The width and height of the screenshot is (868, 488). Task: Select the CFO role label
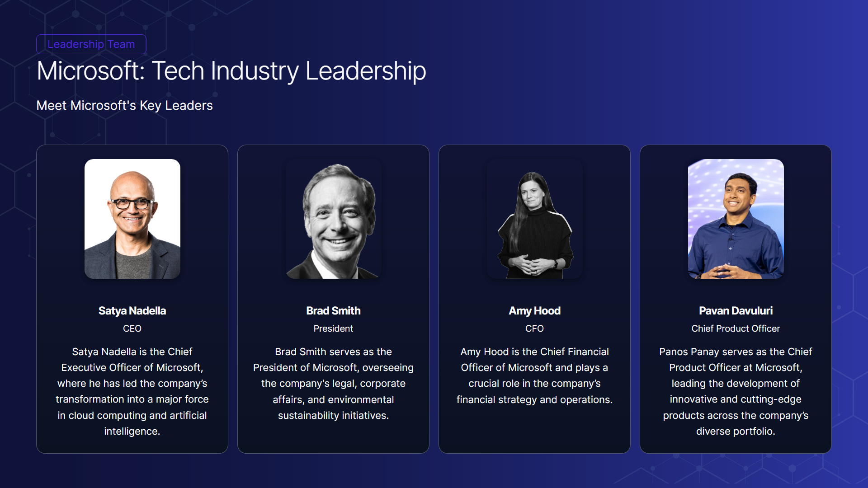pos(534,328)
